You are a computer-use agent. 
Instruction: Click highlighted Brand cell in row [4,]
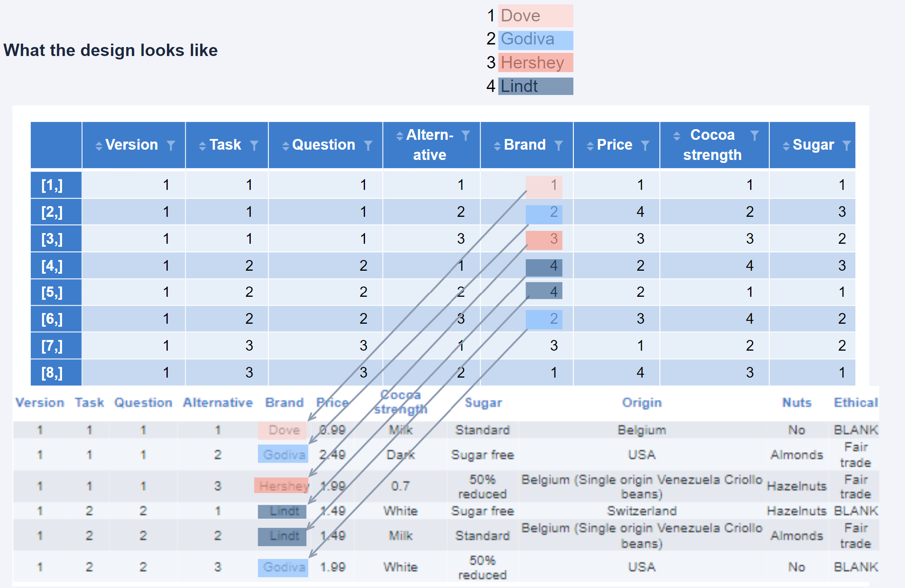click(544, 268)
